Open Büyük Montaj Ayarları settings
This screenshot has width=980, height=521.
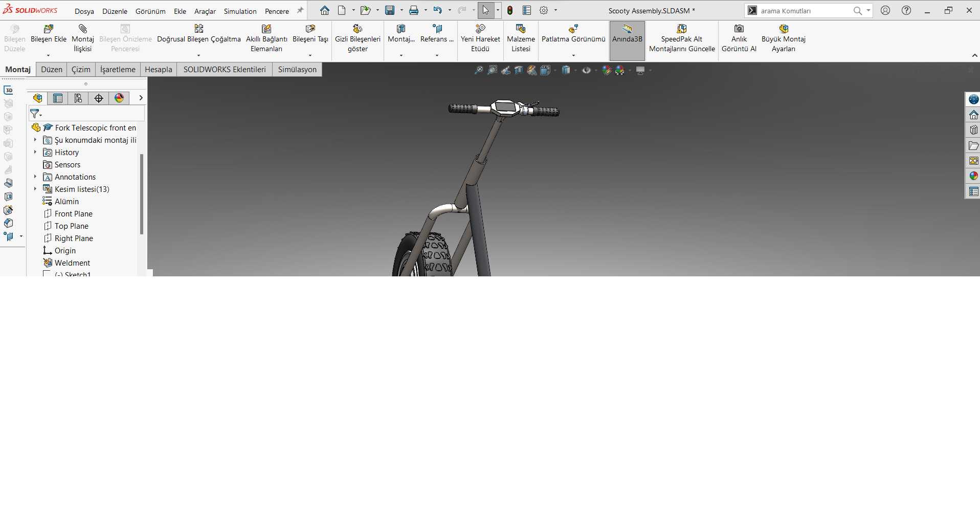[783, 38]
